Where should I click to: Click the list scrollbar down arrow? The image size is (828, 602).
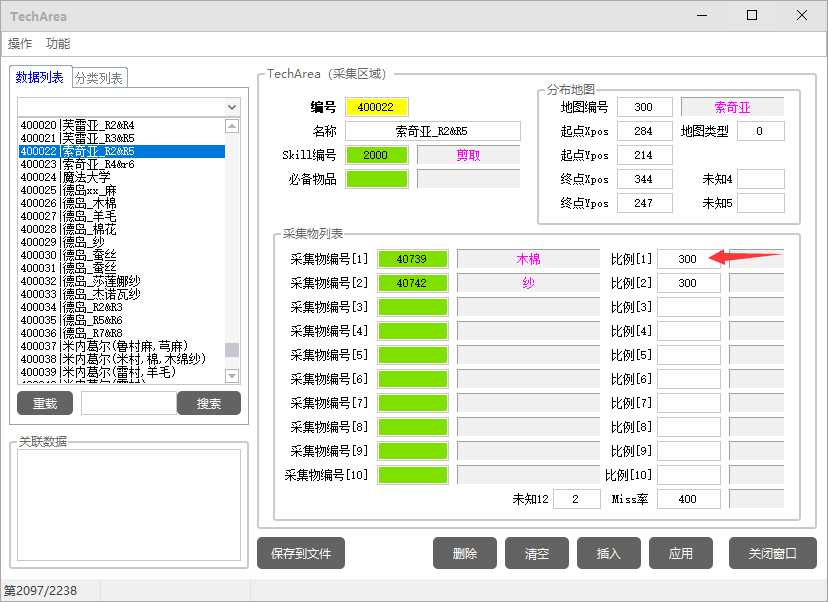point(232,375)
